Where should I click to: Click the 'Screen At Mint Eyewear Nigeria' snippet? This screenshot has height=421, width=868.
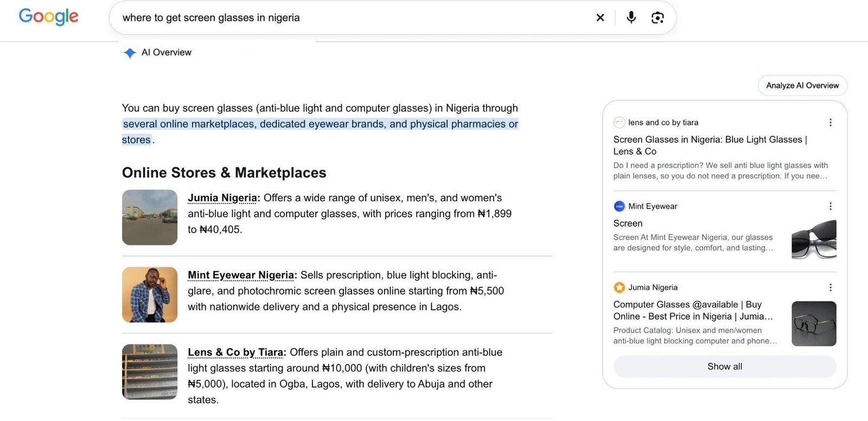(693, 243)
